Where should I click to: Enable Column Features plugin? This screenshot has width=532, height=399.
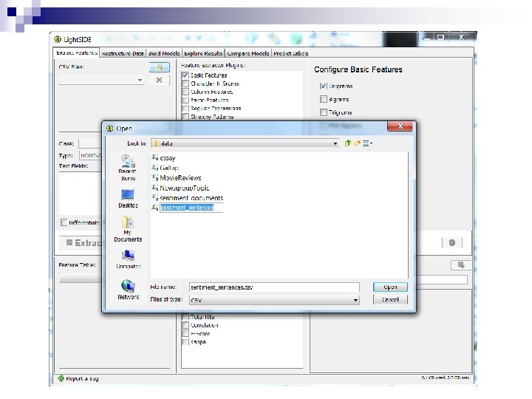185,92
